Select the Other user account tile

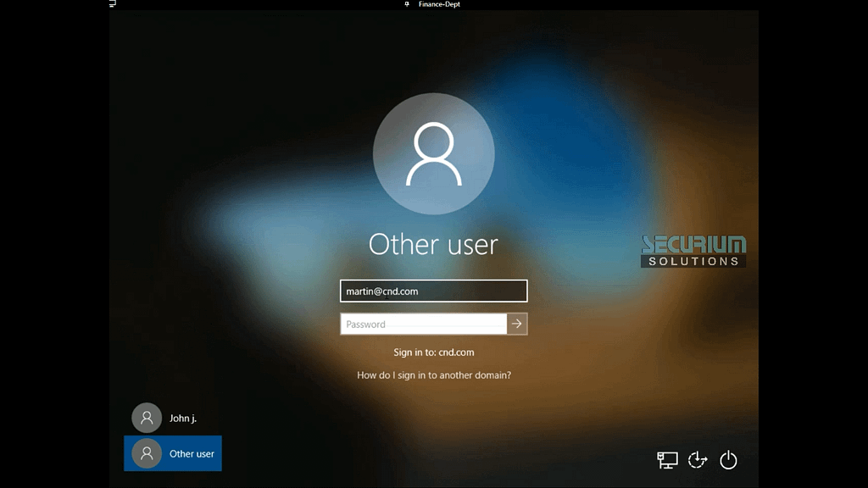click(x=173, y=454)
